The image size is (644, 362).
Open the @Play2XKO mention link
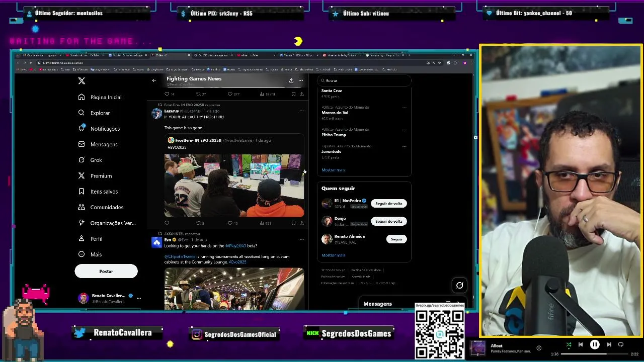(235, 246)
